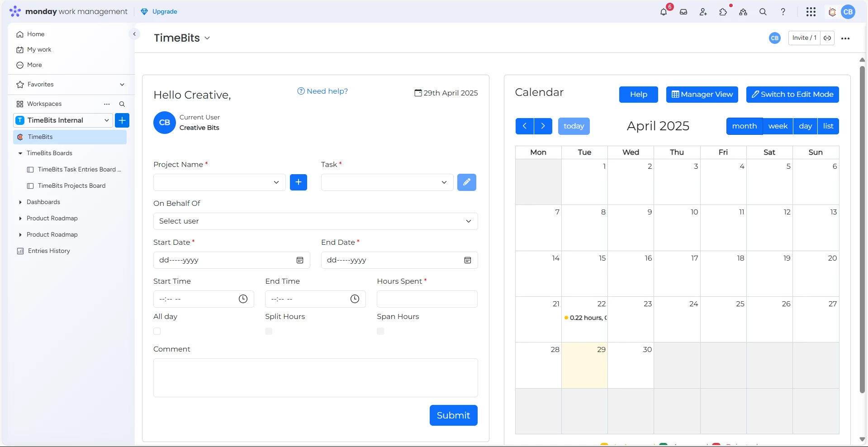
Task: Open Manager View
Action: (702, 95)
